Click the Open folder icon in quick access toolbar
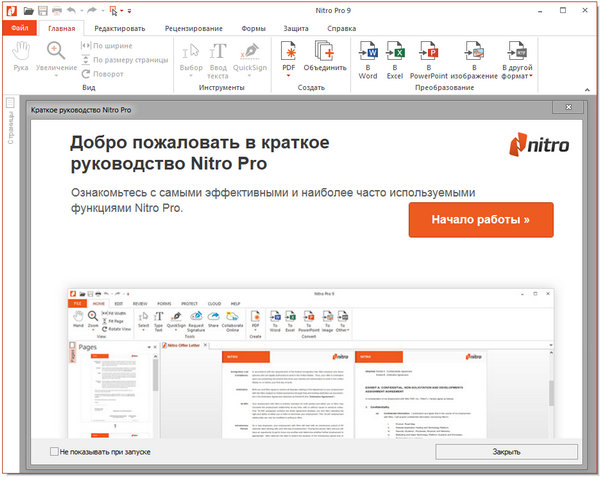This screenshot has height=477, width=600. tap(30, 10)
